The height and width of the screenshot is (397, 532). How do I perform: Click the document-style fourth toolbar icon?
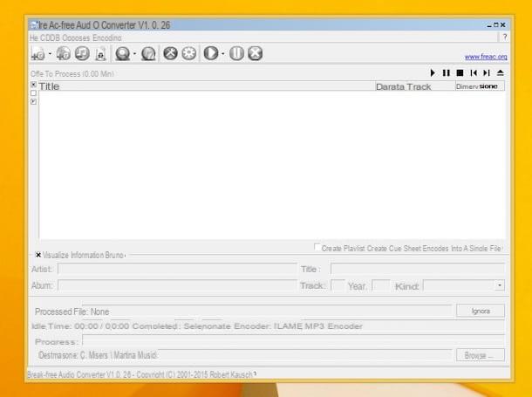tap(101, 54)
